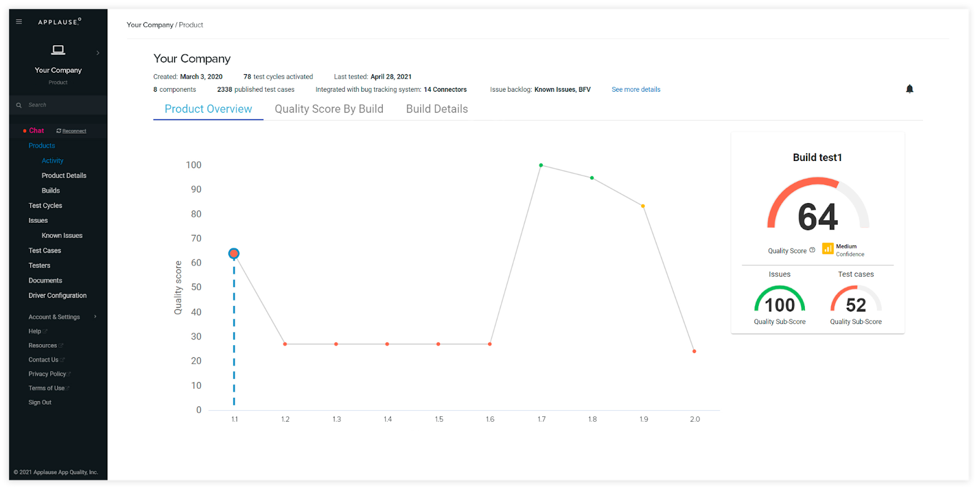Click the 64 quality score gauge
The width and height of the screenshot is (980, 489).
pyautogui.click(x=818, y=204)
